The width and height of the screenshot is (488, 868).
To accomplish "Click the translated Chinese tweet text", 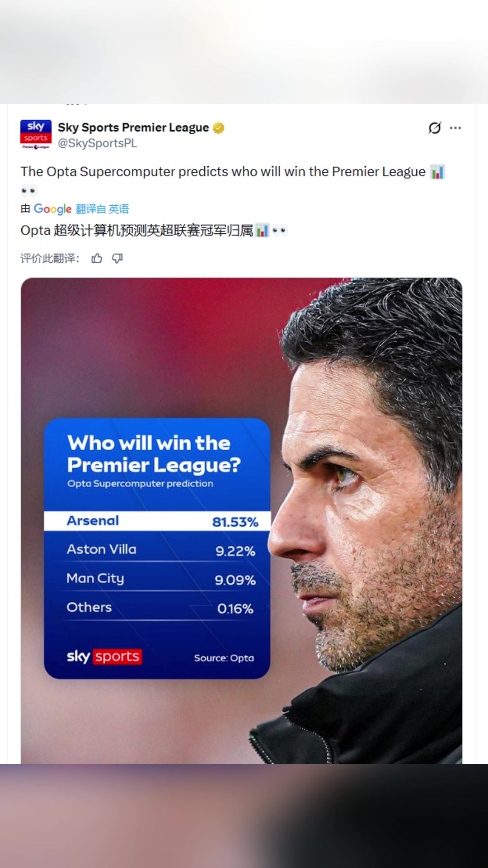I will point(136,231).
